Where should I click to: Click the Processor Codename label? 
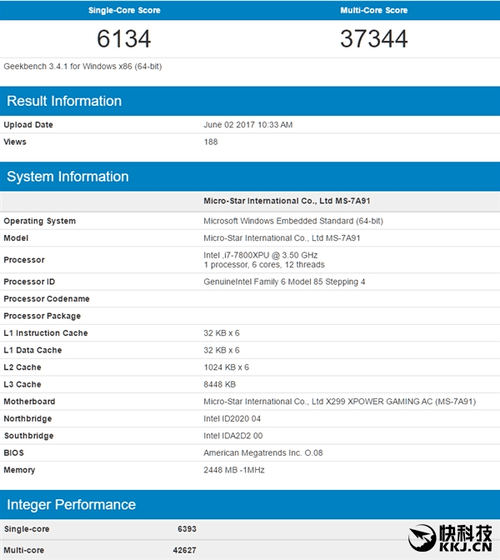coord(46,299)
